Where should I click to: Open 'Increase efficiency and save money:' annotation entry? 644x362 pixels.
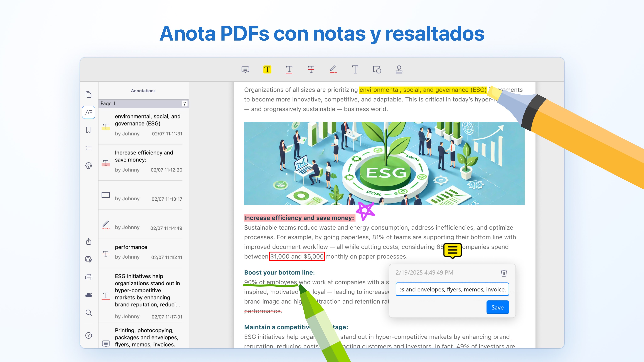coord(143,162)
